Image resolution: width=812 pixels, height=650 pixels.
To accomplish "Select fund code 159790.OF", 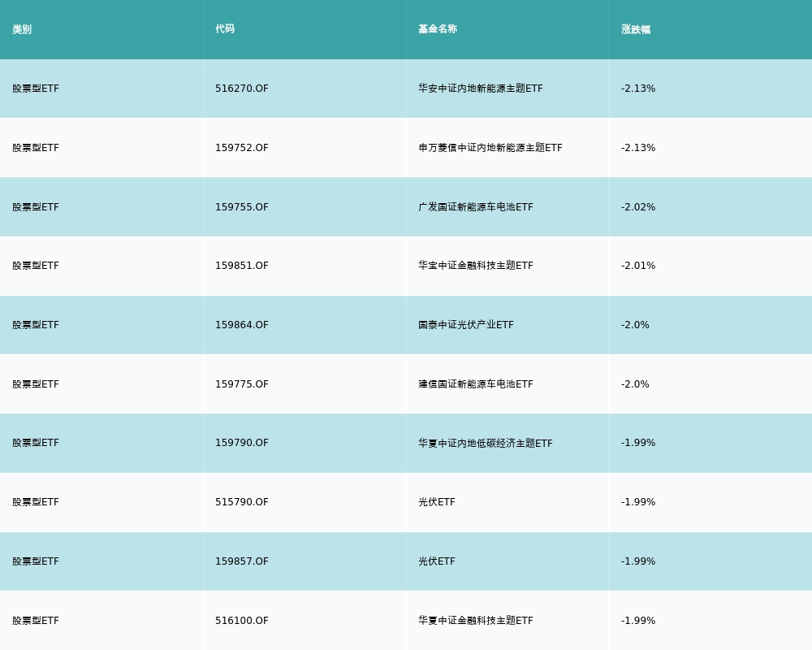I will 242,443.
